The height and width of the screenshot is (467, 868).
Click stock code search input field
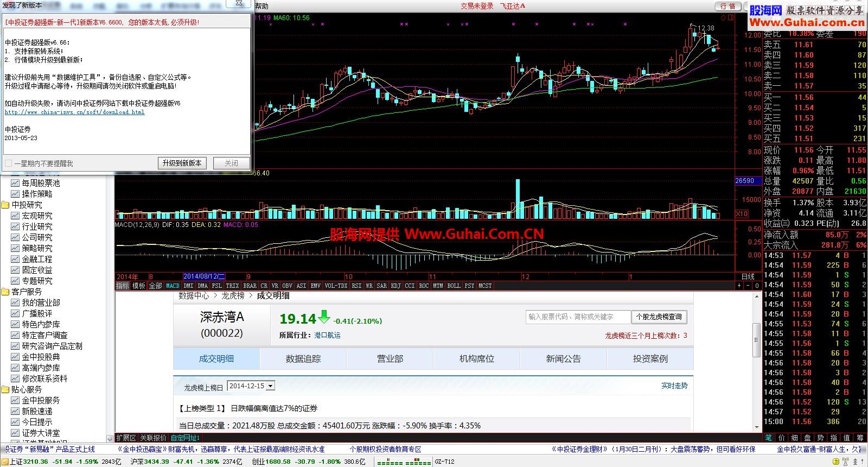[x=578, y=317]
